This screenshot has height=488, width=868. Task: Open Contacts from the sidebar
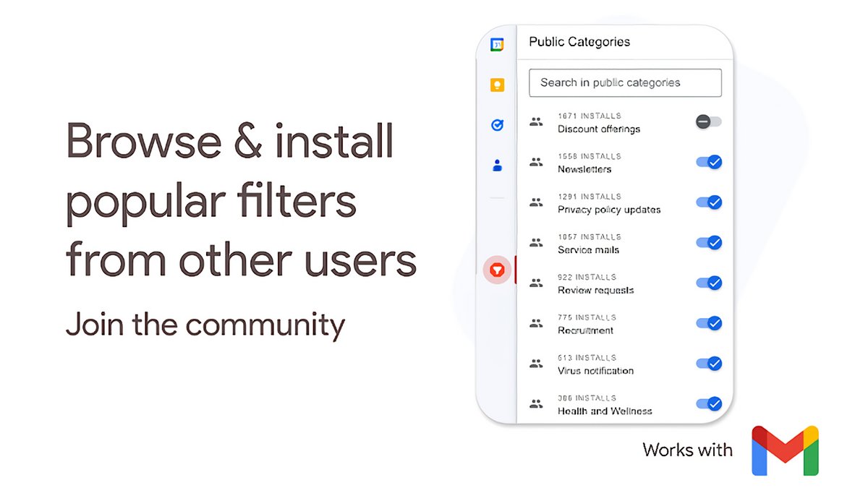496,165
